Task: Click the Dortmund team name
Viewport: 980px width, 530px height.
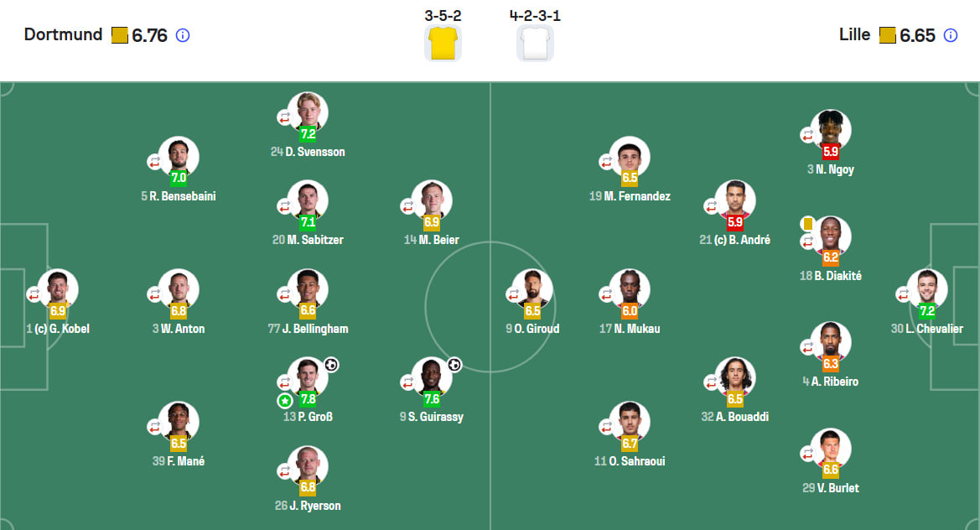Action: click(63, 34)
